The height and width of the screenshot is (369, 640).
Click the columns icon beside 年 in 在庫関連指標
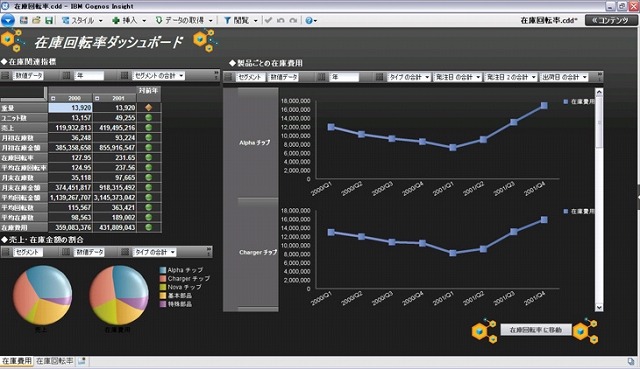coord(66,76)
